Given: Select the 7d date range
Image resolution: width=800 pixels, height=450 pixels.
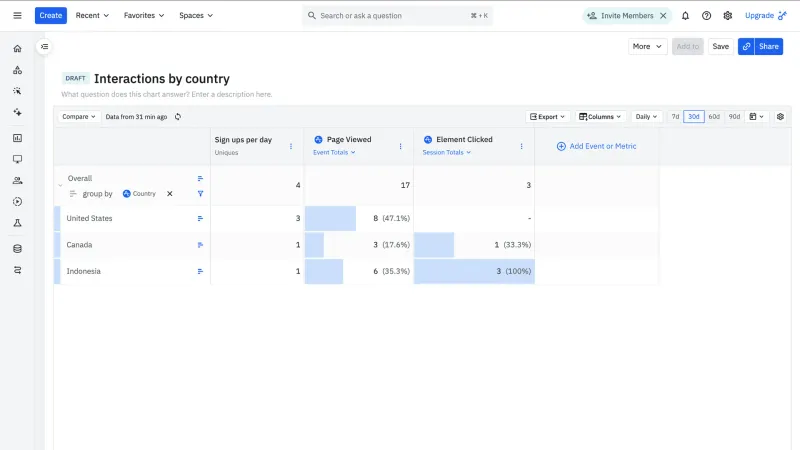Looking at the screenshot, I should pyautogui.click(x=675, y=117).
